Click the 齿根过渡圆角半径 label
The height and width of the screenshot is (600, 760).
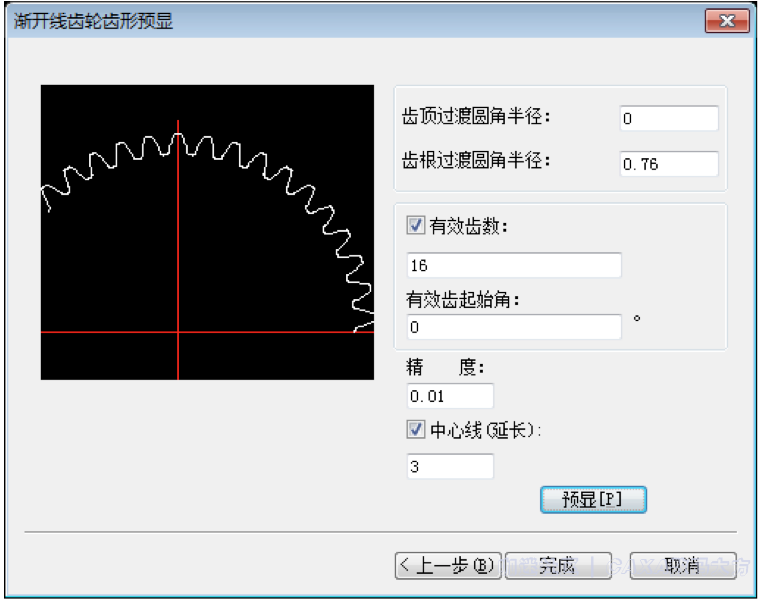click(476, 161)
